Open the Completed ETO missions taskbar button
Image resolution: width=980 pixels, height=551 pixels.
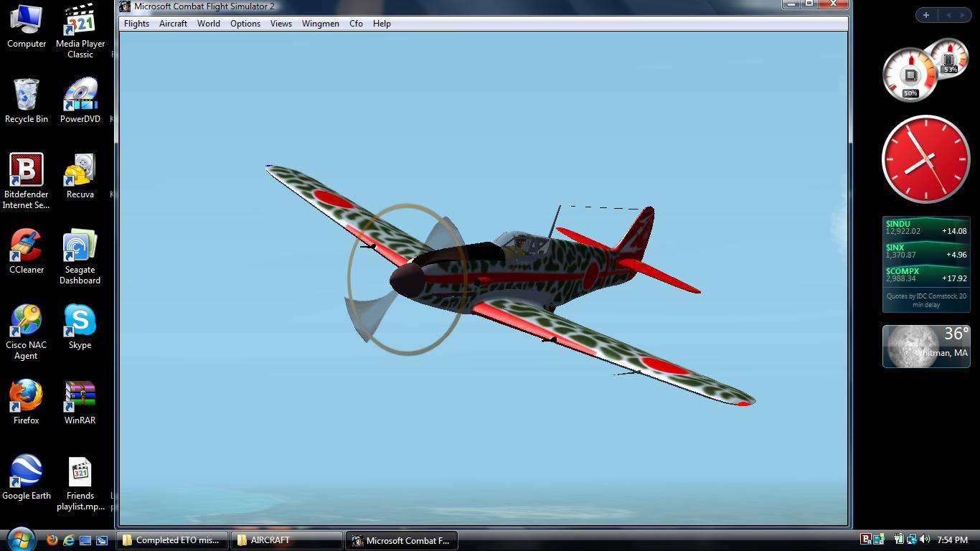click(x=173, y=540)
